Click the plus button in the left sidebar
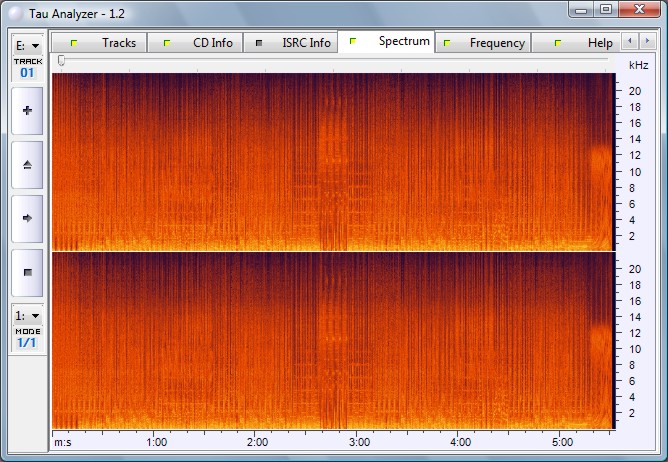The image size is (668, 462). point(27,110)
